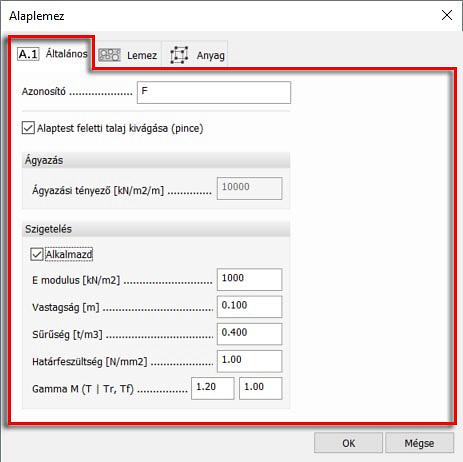The height and width of the screenshot is (462, 463).
Task: Close the Alaplemez dialog window
Action: (447, 15)
